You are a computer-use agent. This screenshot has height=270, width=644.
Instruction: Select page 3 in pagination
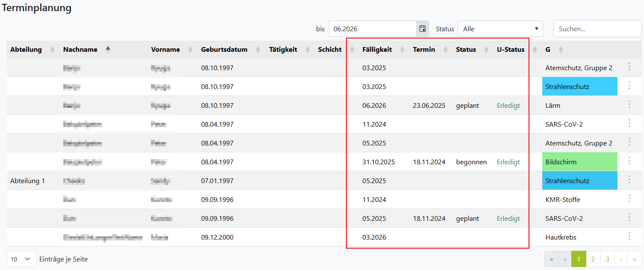pyautogui.click(x=607, y=259)
